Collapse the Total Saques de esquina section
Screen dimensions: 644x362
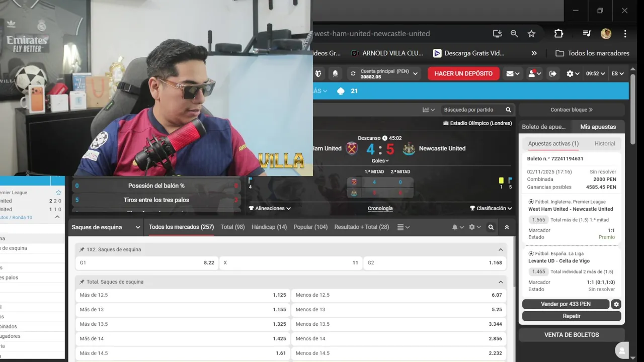coord(501,282)
